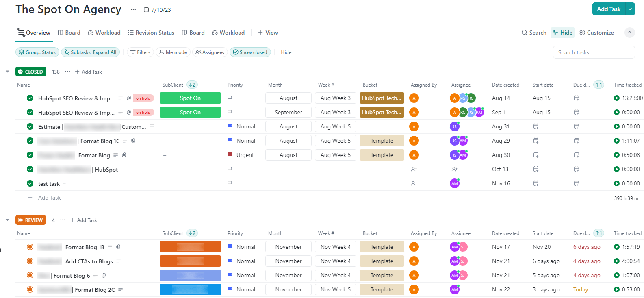Click the green Spot On swatch in the August row
This screenshot has height=298, width=644.
coord(190,98)
